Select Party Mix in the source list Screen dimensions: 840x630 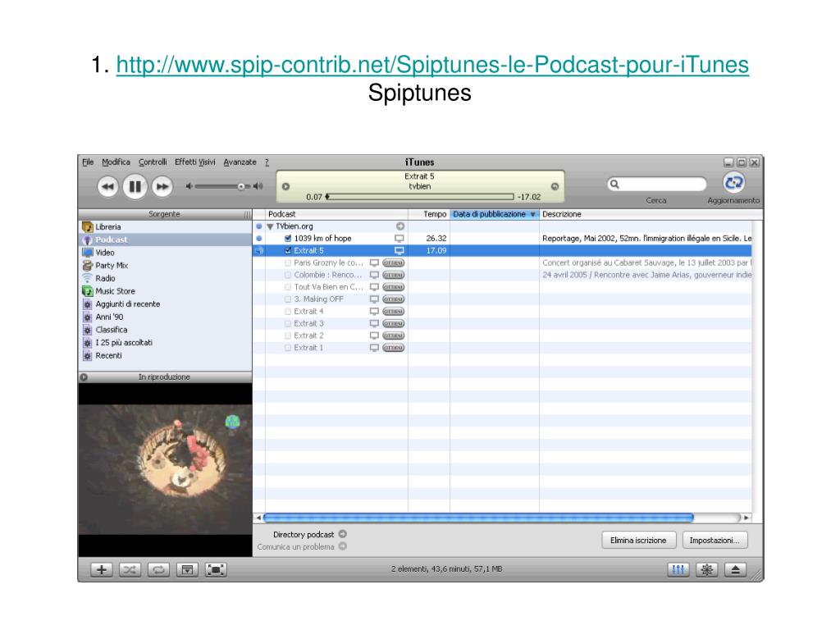pos(165,265)
